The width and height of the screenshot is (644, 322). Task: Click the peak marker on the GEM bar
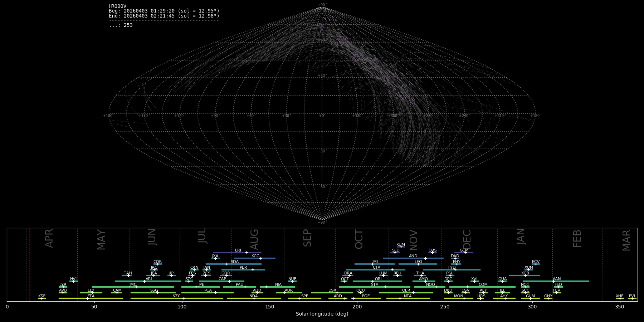[466, 253]
